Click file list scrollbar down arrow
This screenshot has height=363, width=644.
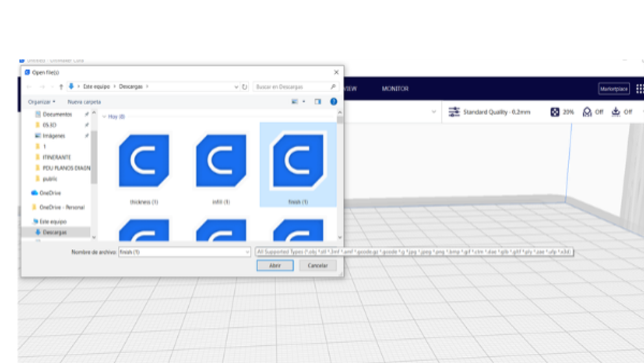(x=340, y=237)
